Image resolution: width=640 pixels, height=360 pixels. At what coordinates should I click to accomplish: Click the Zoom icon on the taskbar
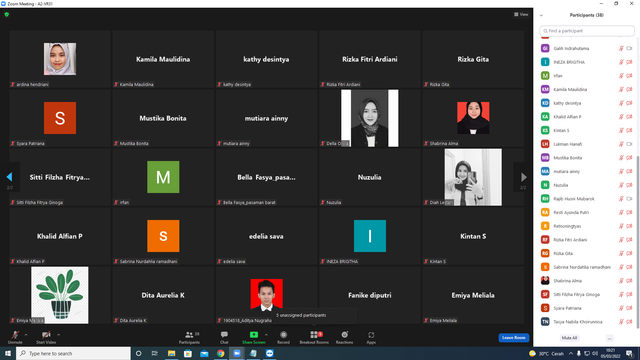pos(237,353)
